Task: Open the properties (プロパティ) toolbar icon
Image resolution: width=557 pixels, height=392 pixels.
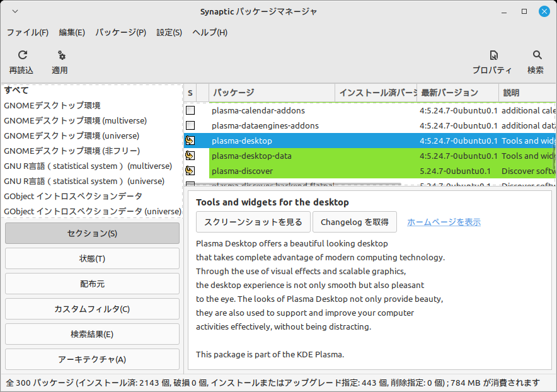Action: point(494,55)
